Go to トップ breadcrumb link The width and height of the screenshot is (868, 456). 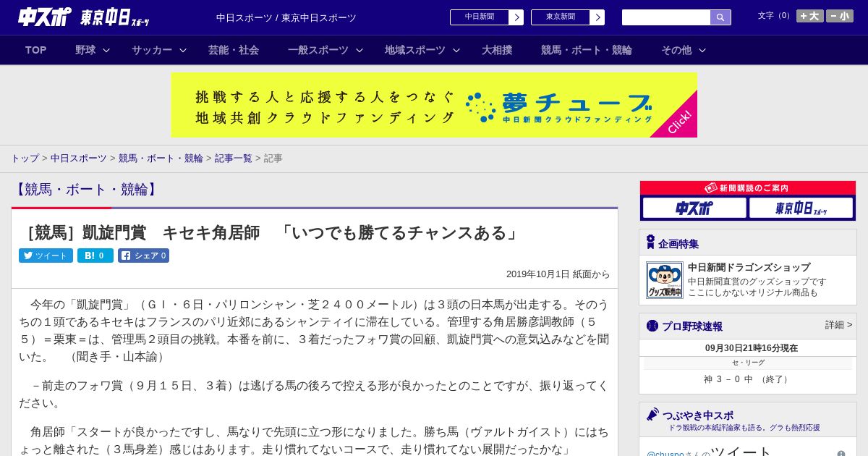click(x=25, y=158)
